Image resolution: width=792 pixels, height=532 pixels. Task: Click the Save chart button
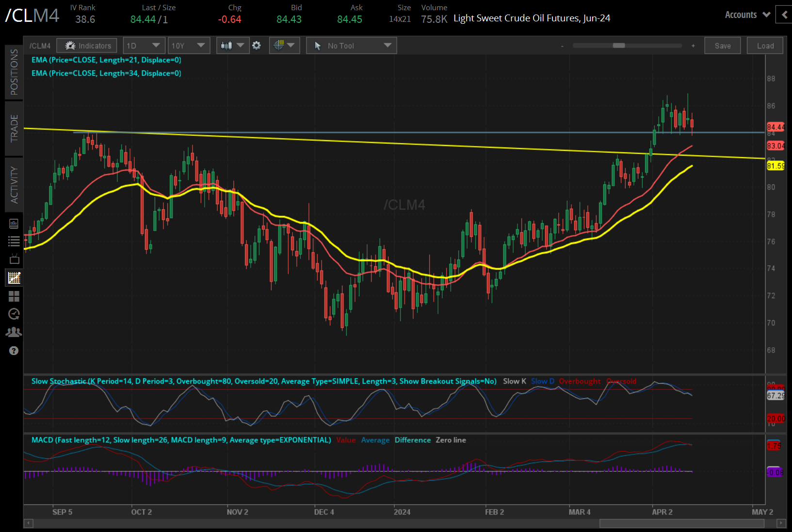(722, 46)
